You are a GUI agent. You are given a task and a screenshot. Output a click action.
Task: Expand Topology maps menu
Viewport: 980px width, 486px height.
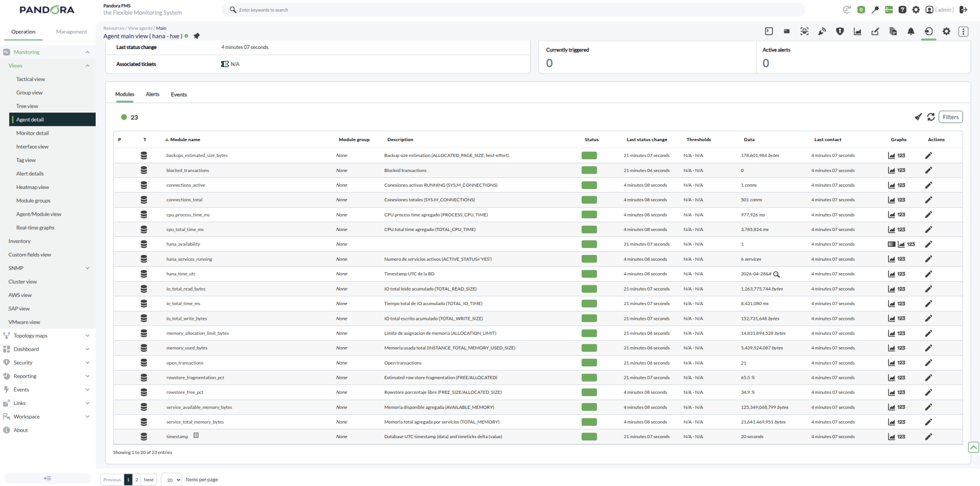(x=87, y=336)
